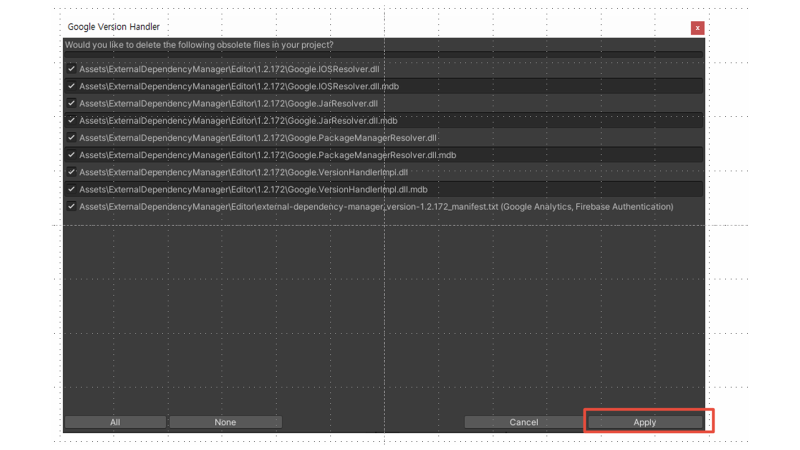Image resolution: width=800 pixels, height=450 pixels.
Task: Select the Google.PackageManagerResolver.dll path text
Action: pyautogui.click(x=258, y=138)
